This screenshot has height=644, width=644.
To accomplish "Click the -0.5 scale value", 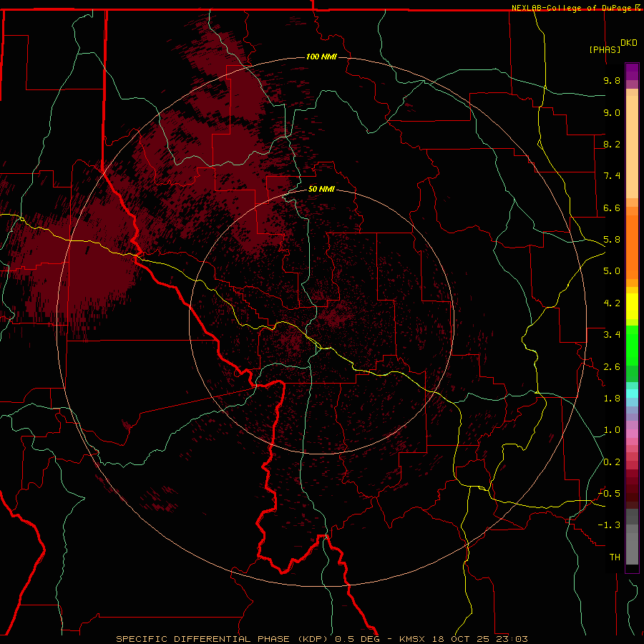I will click(609, 494).
